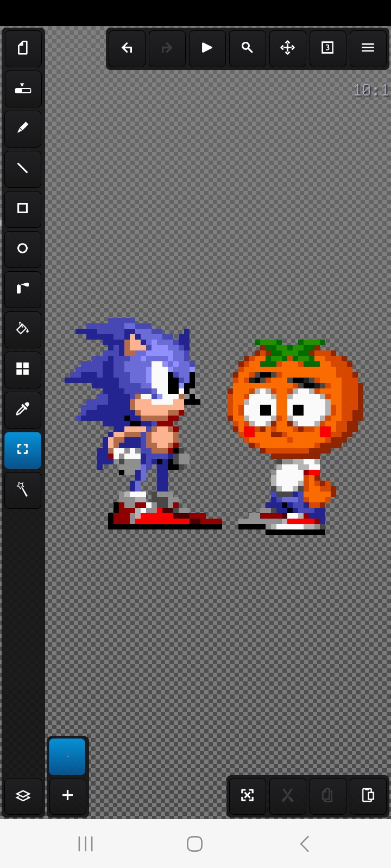Open the frames button numbered 3
Image resolution: width=391 pixels, height=868 pixels.
pos(328,48)
